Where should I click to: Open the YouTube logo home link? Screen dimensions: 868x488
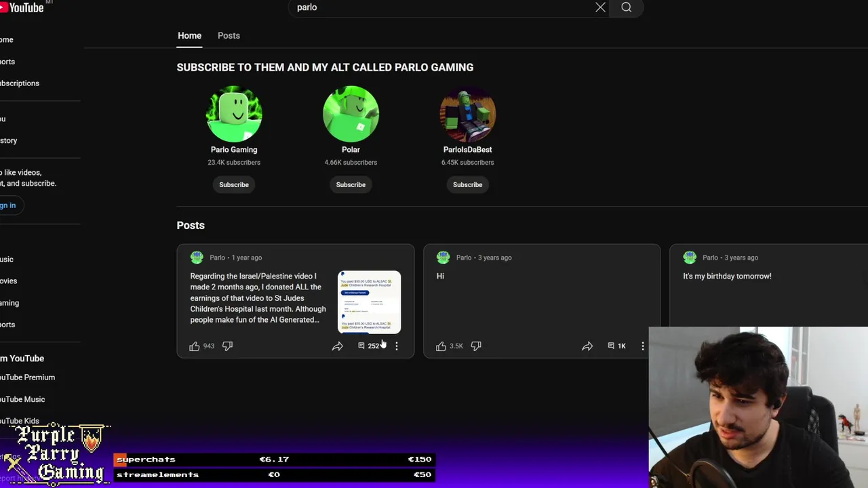(x=22, y=7)
